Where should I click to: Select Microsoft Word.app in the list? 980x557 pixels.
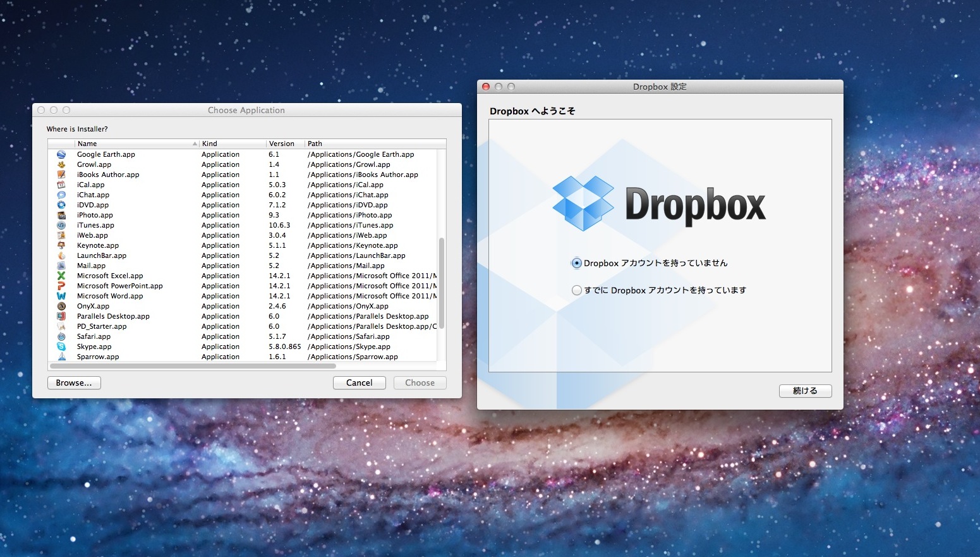pyautogui.click(x=110, y=296)
